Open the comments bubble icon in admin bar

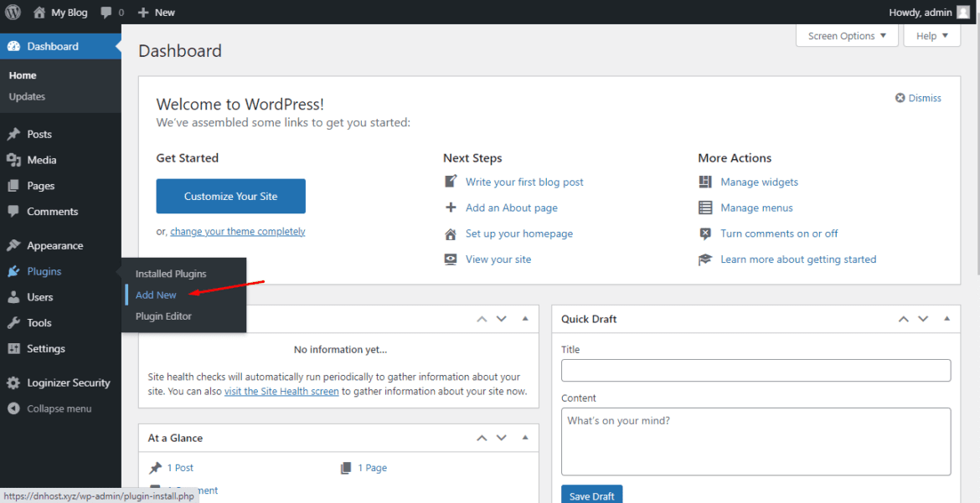(x=106, y=13)
